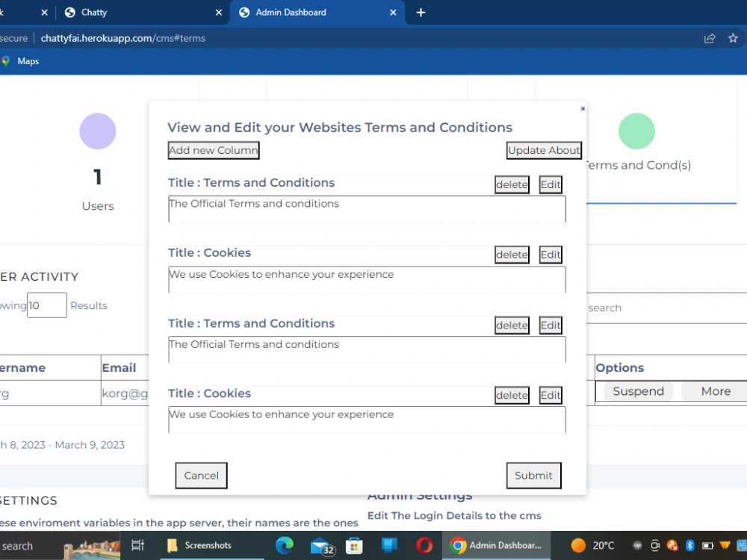Open the blue desktop app icon in taskbar
Viewport: 747px width, 560px height.
[x=389, y=545]
